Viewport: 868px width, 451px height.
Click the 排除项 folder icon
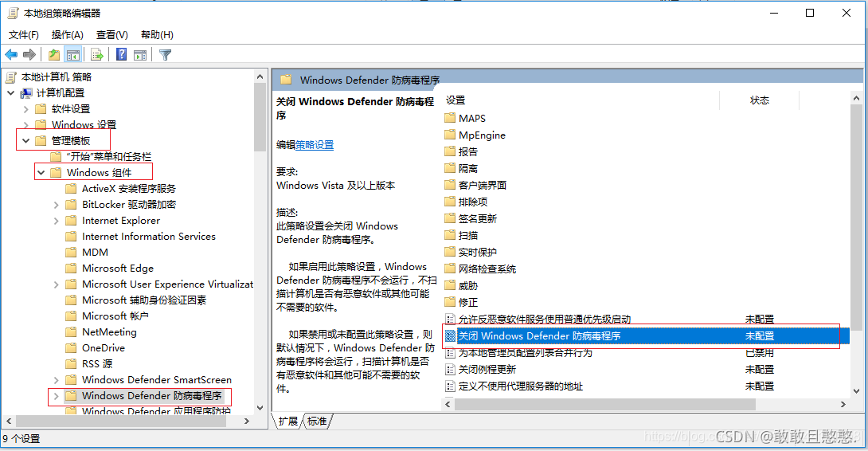click(450, 202)
